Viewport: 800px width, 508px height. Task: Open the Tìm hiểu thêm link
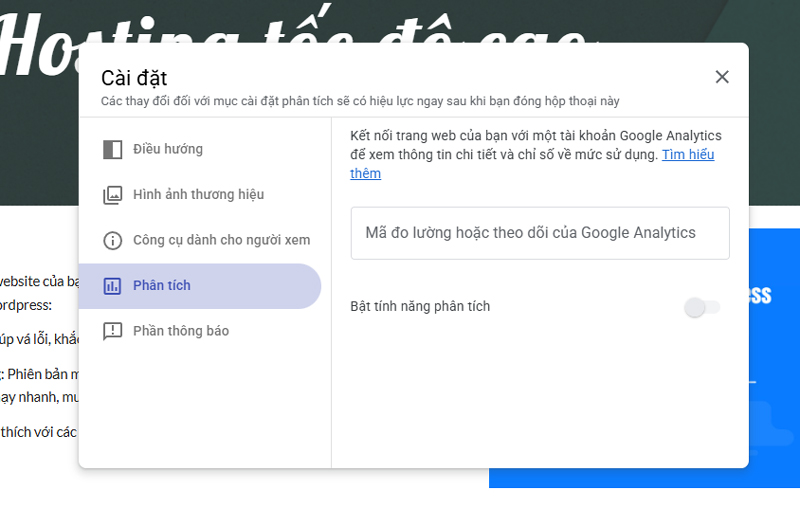coord(688,155)
